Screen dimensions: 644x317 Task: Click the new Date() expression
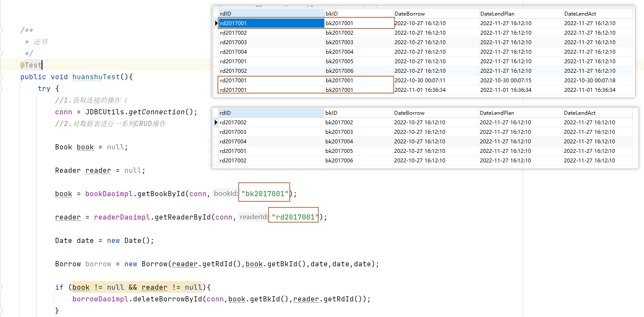129,240
